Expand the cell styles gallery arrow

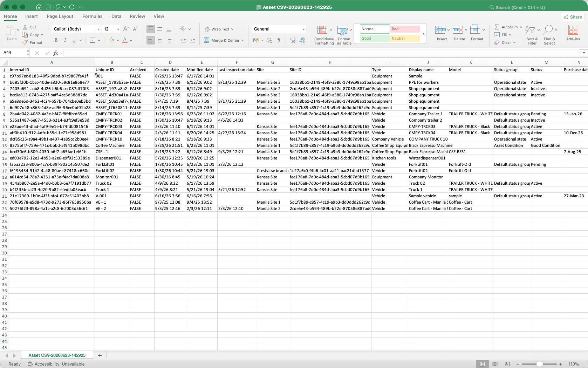423,34
